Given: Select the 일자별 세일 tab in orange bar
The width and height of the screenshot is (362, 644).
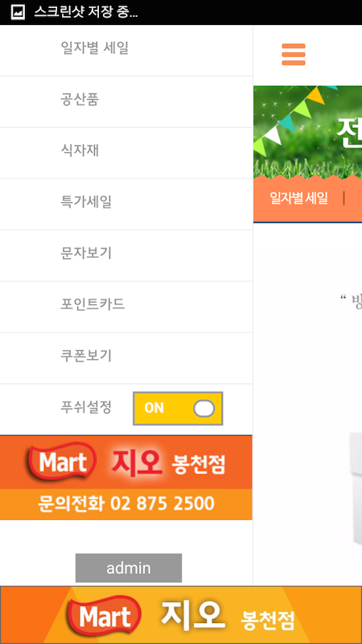Looking at the screenshot, I should pos(298,198).
